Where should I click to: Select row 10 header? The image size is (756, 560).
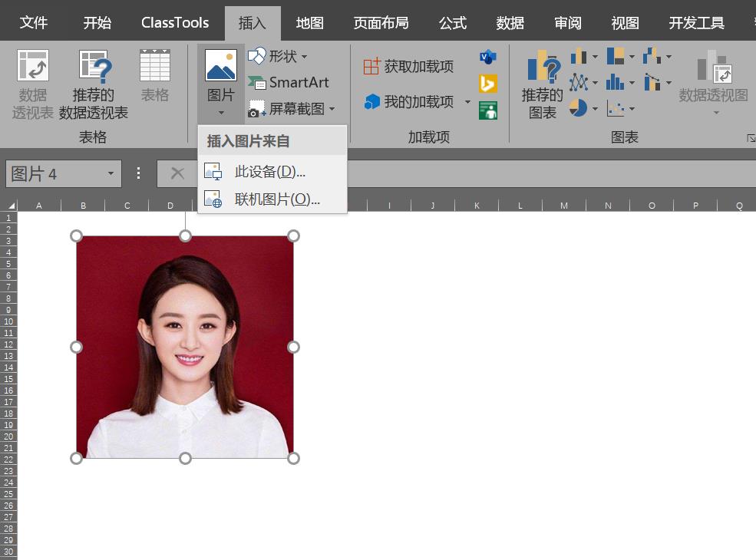[x=8, y=321]
